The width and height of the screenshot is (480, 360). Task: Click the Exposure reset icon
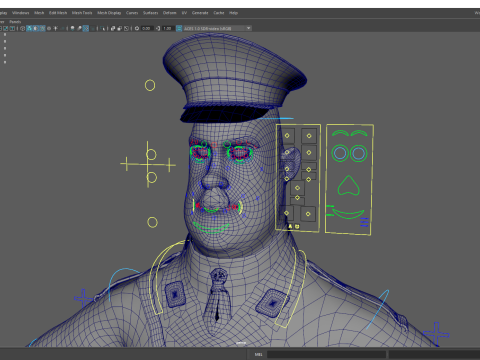137,28
